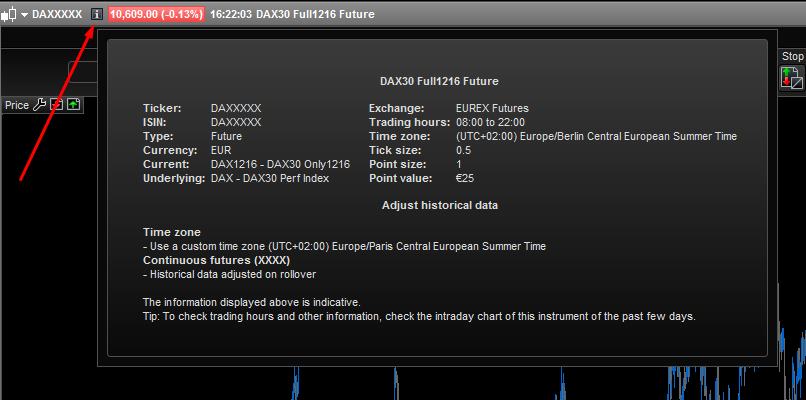Click the 'DAX30 Full1216 Future' popup title
Image resolution: width=806 pixels, height=400 pixels.
[x=440, y=81]
